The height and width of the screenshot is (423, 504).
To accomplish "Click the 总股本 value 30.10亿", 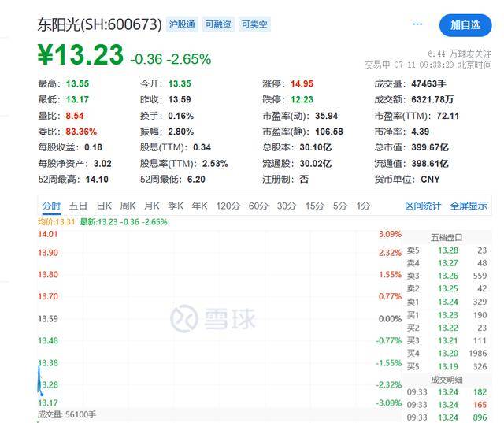I will (316, 147).
